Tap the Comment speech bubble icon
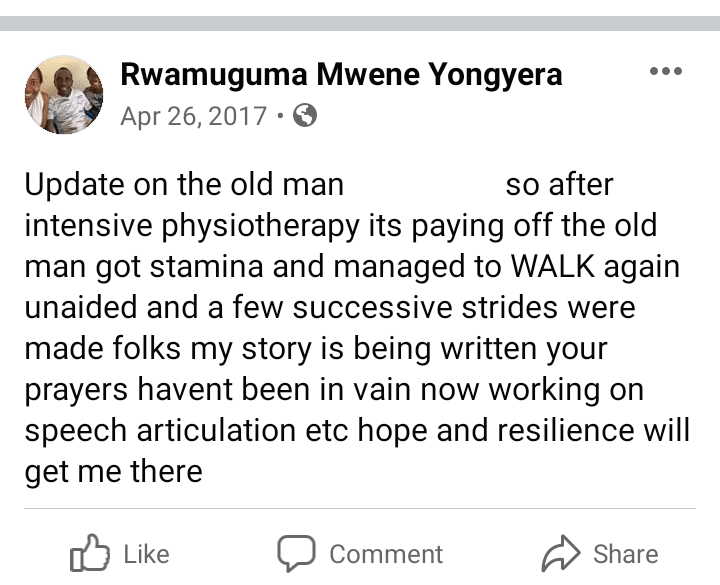The image size is (720, 585). click(x=296, y=554)
